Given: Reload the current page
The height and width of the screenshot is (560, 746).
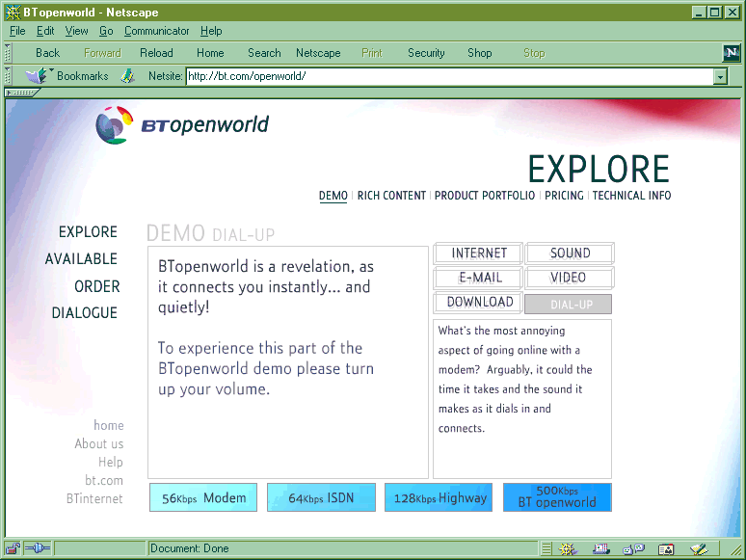Looking at the screenshot, I should [x=156, y=53].
